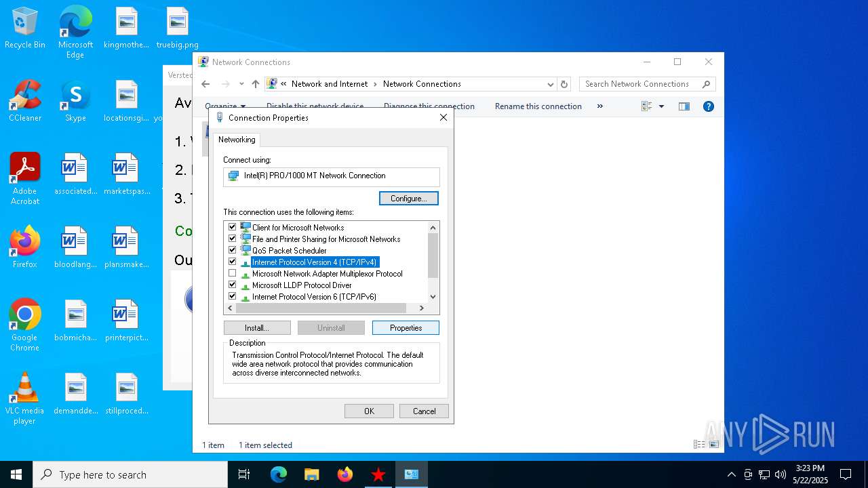Select demandde... file on desktop
The height and width of the screenshot is (488, 868).
coord(75,394)
